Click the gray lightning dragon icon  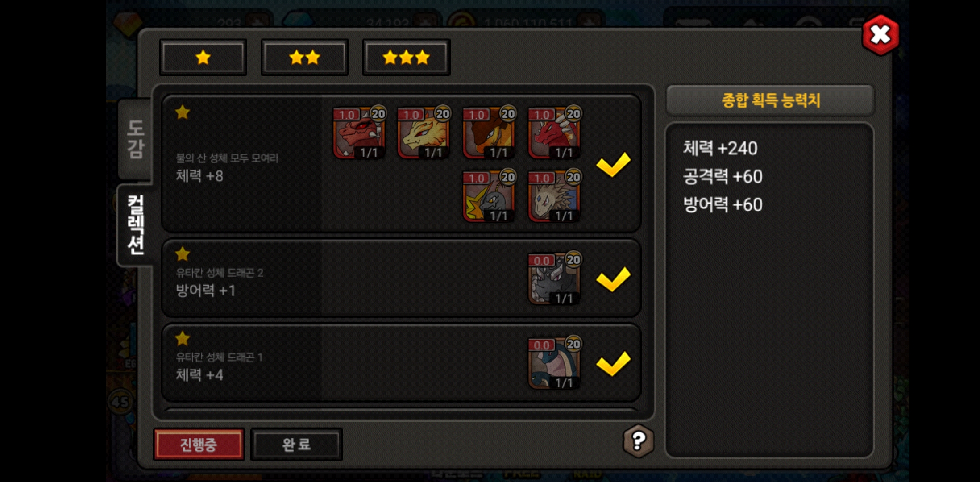point(489,196)
